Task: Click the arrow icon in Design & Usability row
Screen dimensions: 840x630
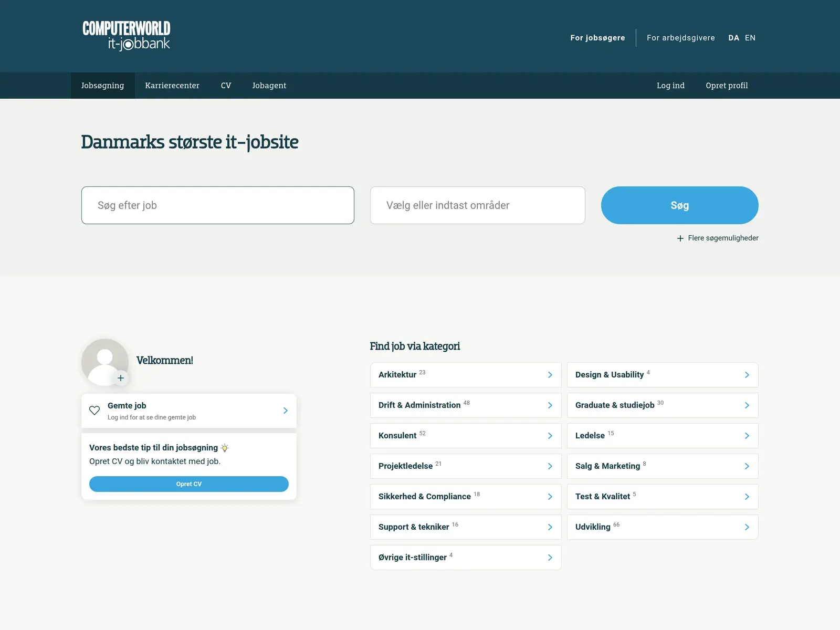Action: (x=747, y=375)
